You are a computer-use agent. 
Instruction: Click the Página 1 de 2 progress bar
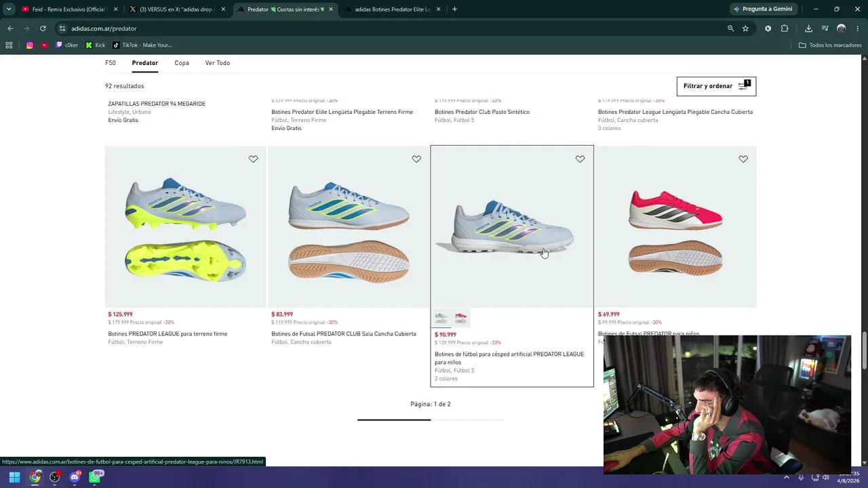coord(431,420)
